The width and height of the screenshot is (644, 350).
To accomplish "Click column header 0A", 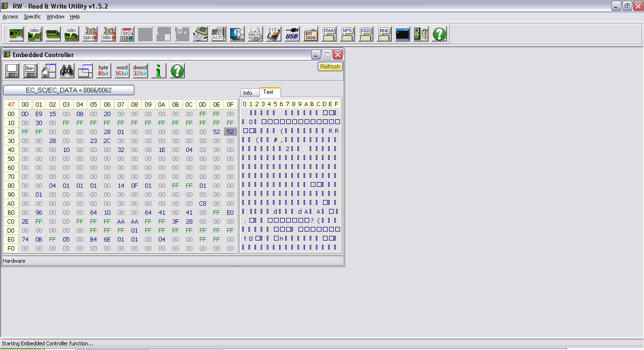I will 162,104.
